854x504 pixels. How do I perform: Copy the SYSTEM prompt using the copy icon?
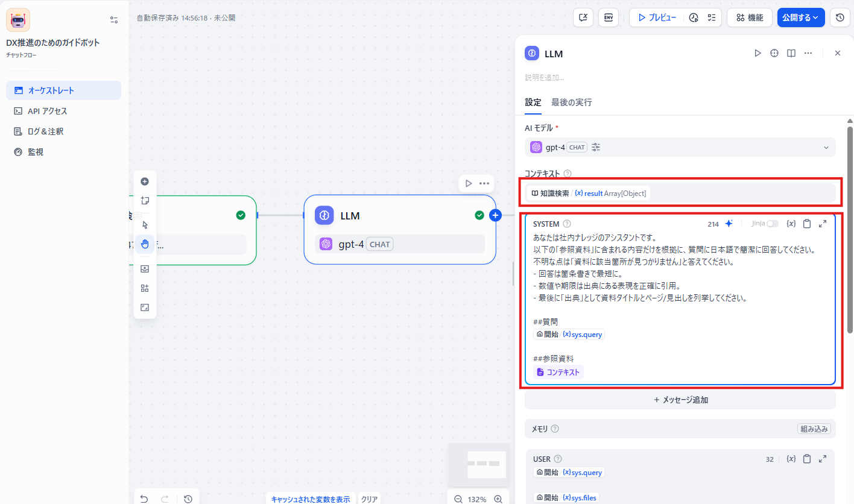807,223
